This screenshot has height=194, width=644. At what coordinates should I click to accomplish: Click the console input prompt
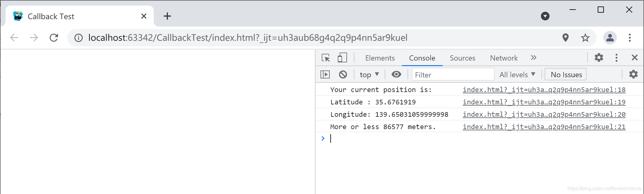[485, 138]
